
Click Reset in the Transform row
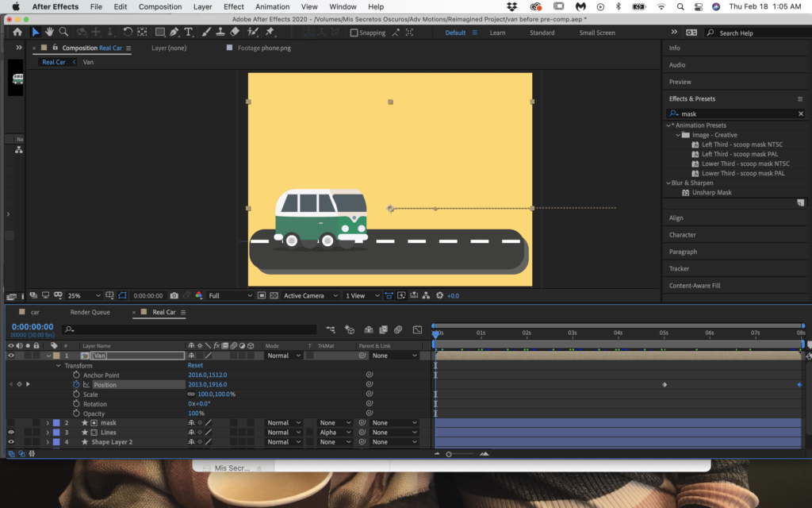pyautogui.click(x=195, y=365)
